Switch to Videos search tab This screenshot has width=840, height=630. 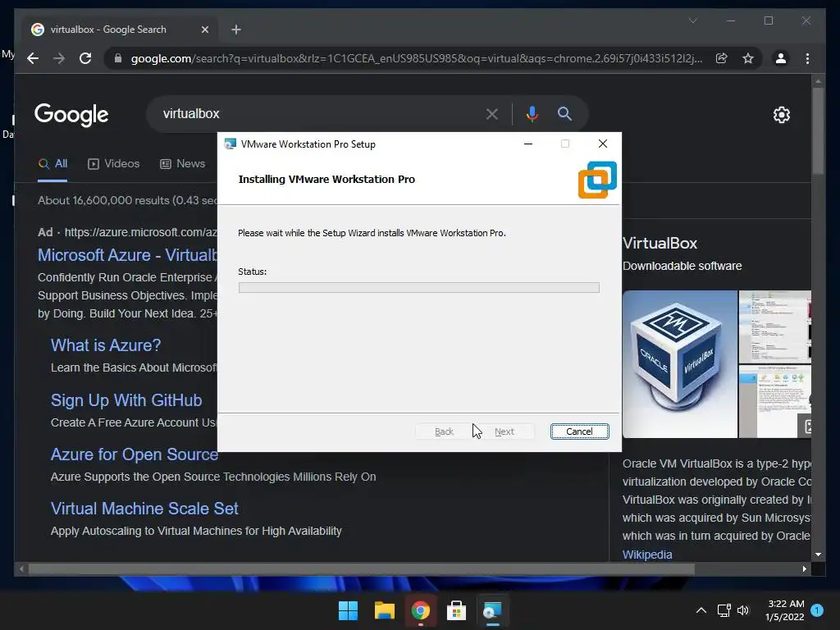pos(113,164)
